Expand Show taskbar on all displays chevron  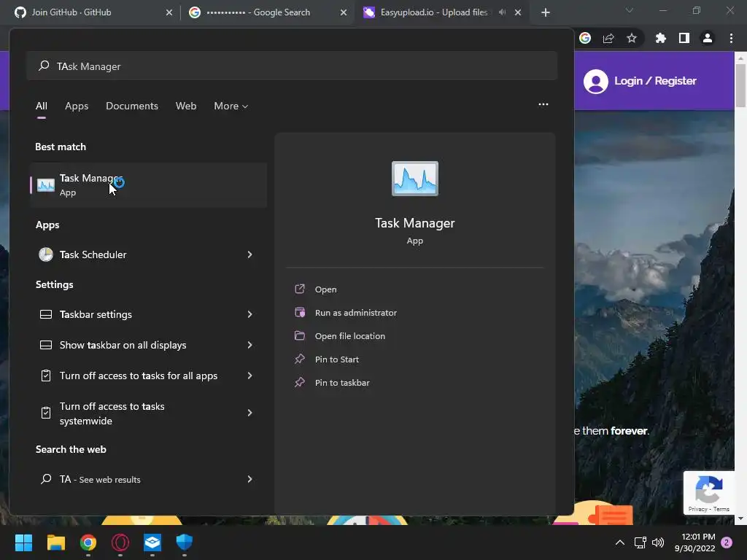(249, 345)
